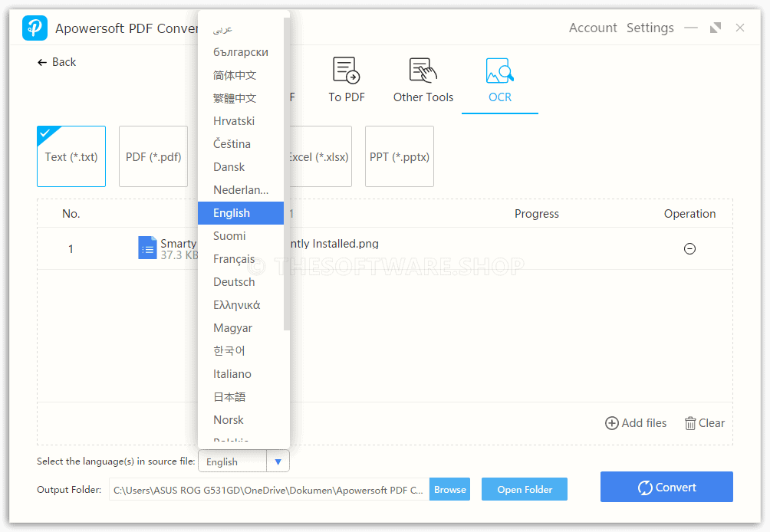
Task: Remove file using the minus circle icon
Action: click(x=689, y=249)
